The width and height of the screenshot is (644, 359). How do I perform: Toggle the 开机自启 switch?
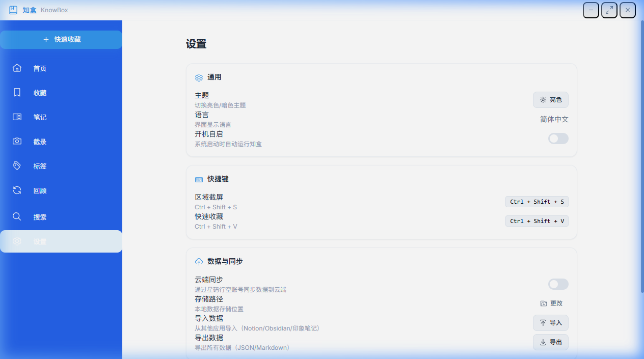(x=558, y=139)
